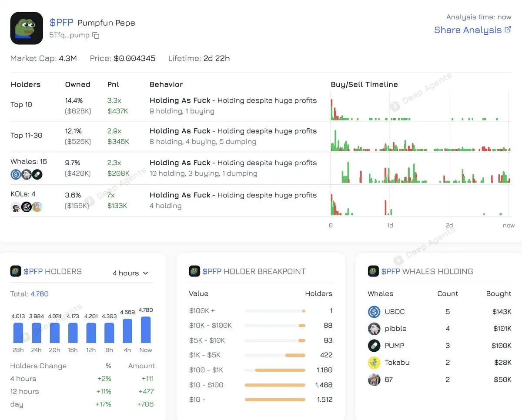Image resolution: width=522 pixels, height=420 pixels.
Task: Click the Pumpfun Pepe token avatar
Action: pos(27,28)
